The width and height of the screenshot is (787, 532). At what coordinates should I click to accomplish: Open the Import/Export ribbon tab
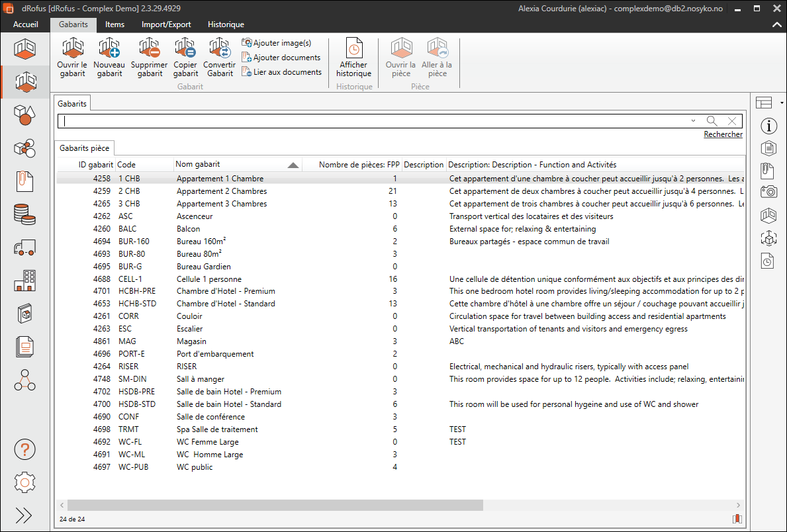click(x=166, y=24)
